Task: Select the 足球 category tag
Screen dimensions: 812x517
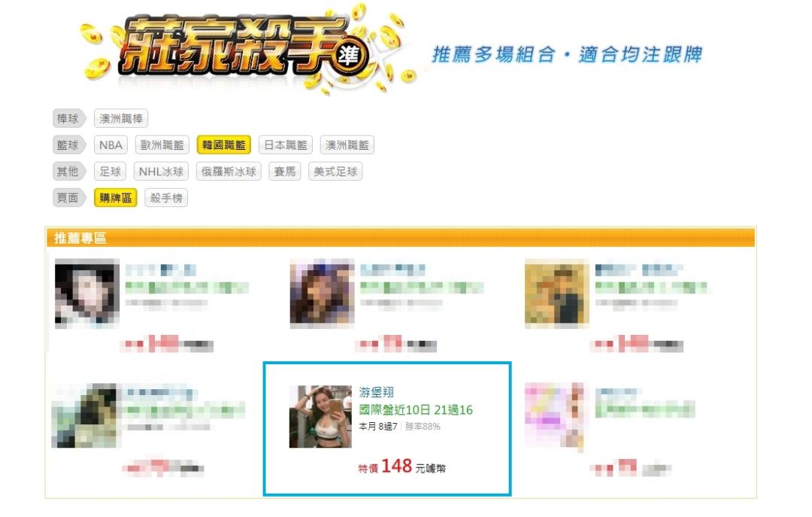Action: (x=111, y=172)
